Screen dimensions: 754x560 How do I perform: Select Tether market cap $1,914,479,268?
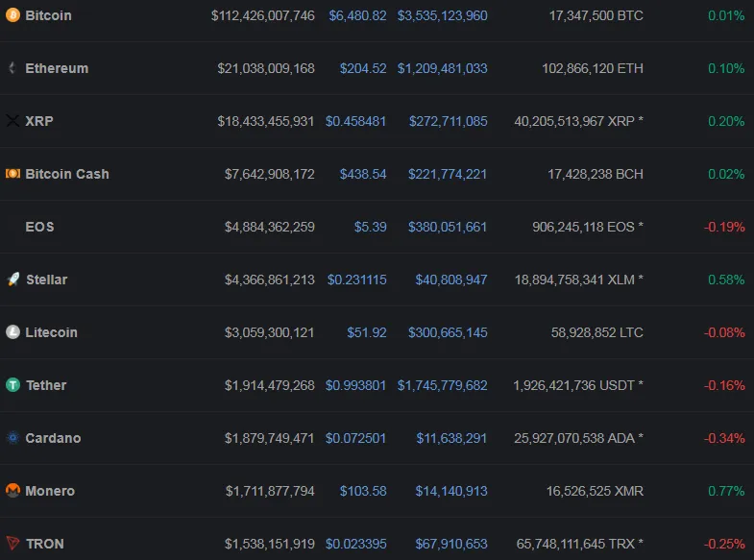(270, 385)
